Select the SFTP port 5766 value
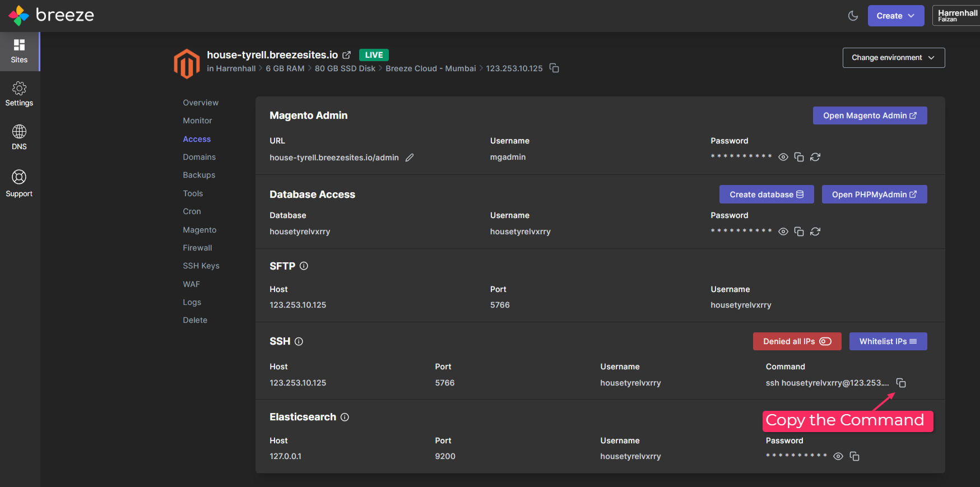 point(500,305)
